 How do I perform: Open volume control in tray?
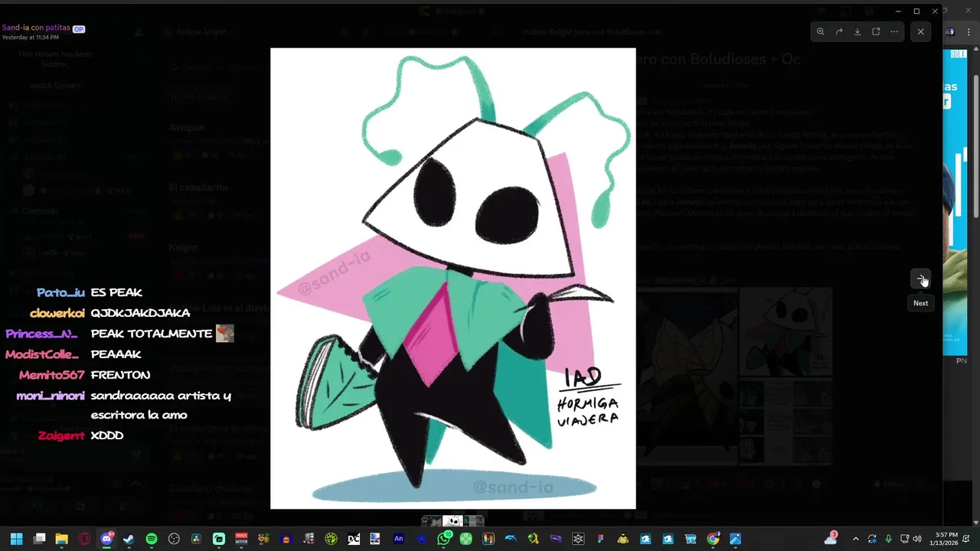coord(916,539)
